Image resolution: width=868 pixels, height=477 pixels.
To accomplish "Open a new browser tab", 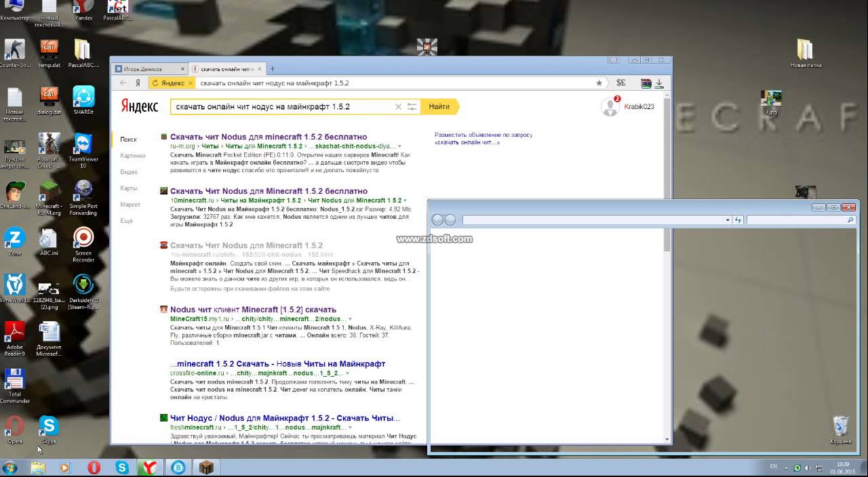I will click(273, 68).
